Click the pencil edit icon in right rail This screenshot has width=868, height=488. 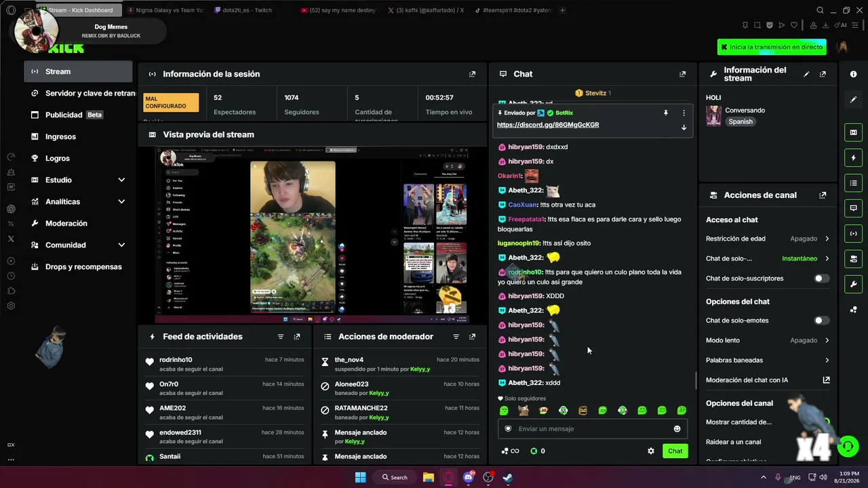click(x=853, y=99)
